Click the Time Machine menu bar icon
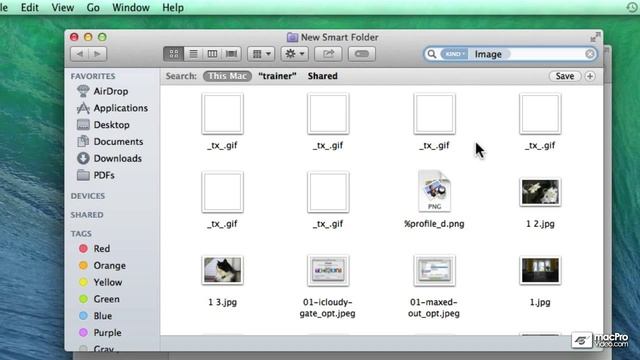 point(632,7)
